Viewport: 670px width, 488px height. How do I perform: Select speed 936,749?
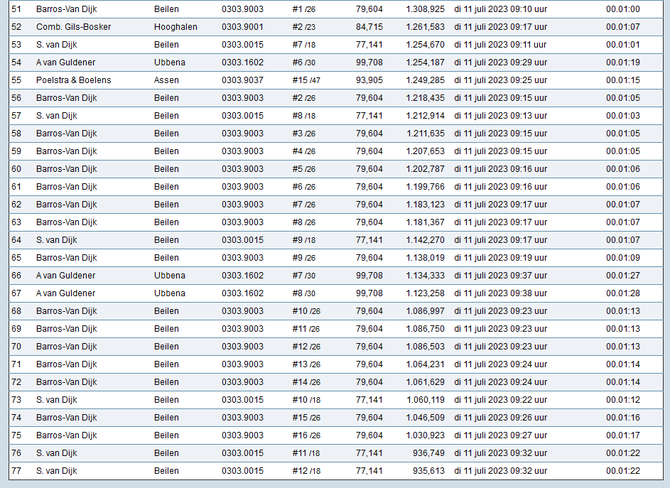click(x=428, y=453)
